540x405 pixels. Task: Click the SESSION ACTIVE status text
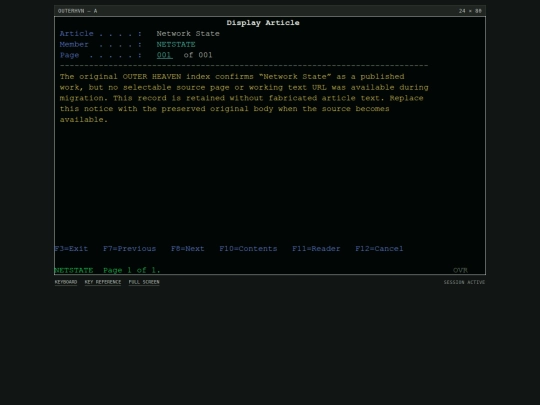pyautogui.click(x=464, y=282)
